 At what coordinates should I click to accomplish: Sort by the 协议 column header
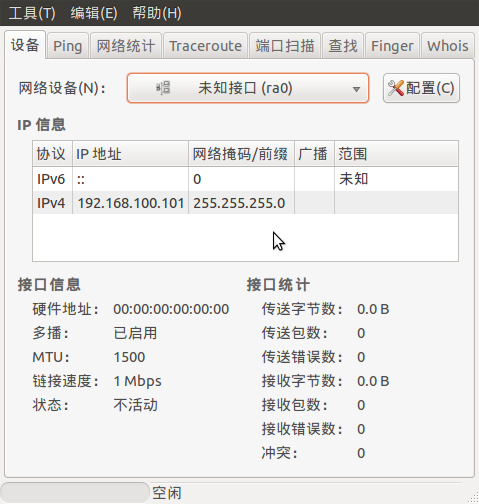pos(52,154)
